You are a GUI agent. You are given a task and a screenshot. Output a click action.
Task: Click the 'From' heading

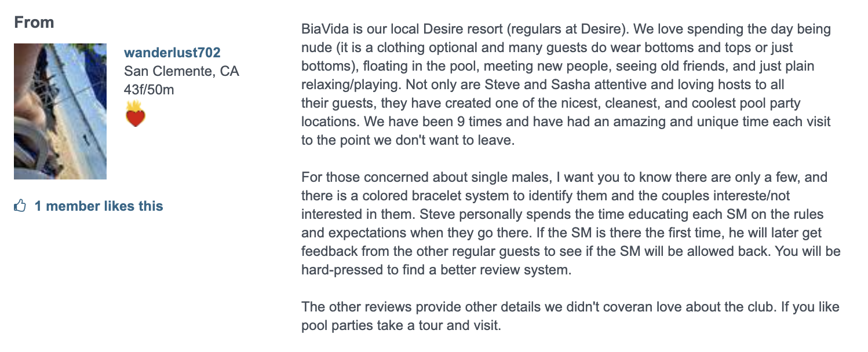[34, 23]
